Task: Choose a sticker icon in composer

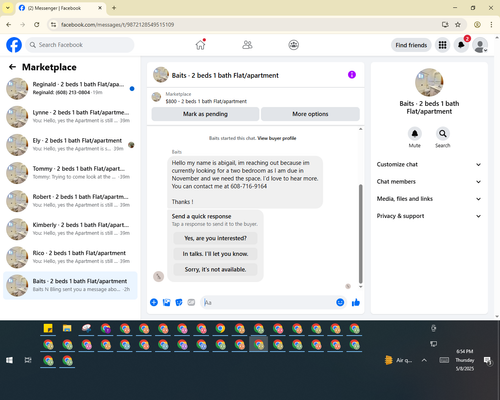Action: pos(179,302)
